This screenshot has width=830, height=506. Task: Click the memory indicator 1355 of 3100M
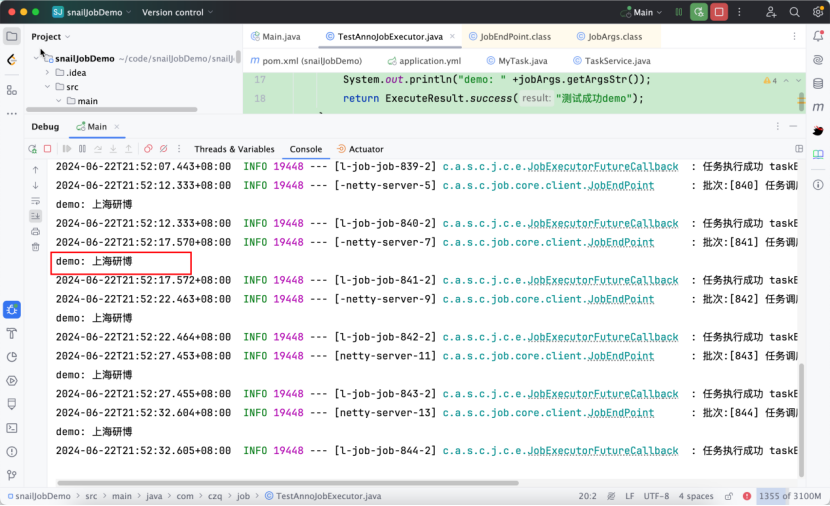point(790,496)
